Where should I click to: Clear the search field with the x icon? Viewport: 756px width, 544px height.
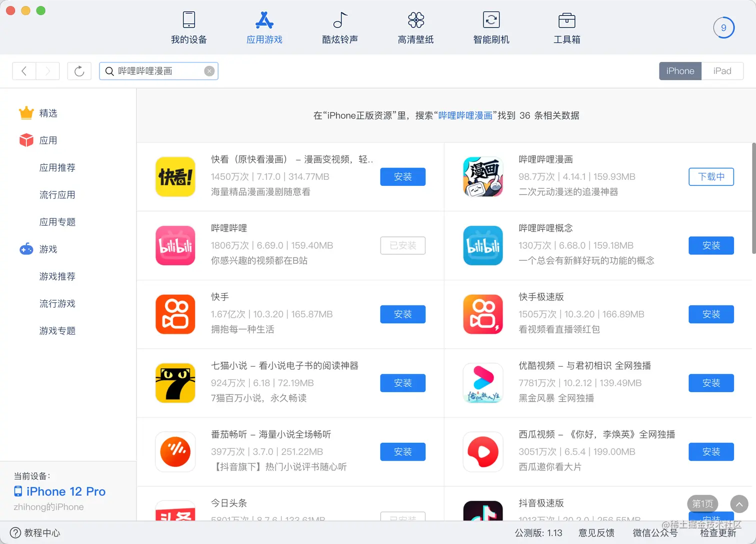209,71
